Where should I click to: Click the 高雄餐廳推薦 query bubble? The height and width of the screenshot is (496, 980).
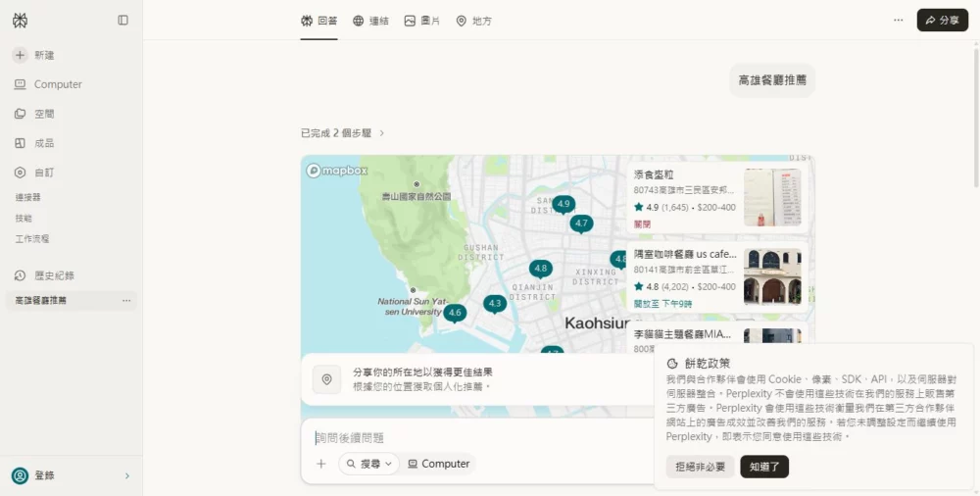(772, 80)
